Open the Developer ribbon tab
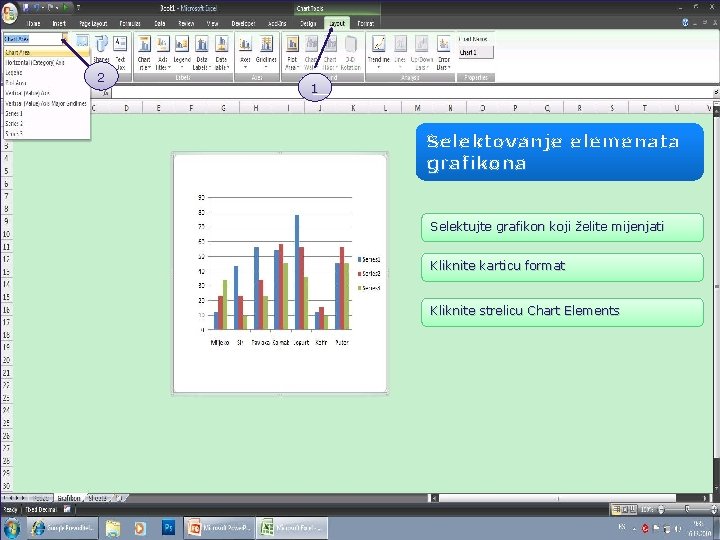This screenshot has height=540, width=720. pyautogui.click(x=243, y=23)
